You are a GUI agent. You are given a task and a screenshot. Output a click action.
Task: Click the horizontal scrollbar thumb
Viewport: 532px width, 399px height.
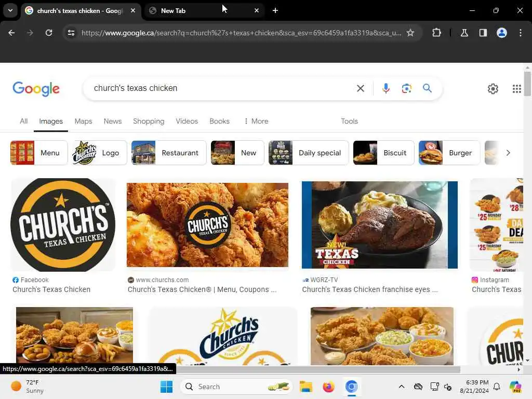(318, 369)
